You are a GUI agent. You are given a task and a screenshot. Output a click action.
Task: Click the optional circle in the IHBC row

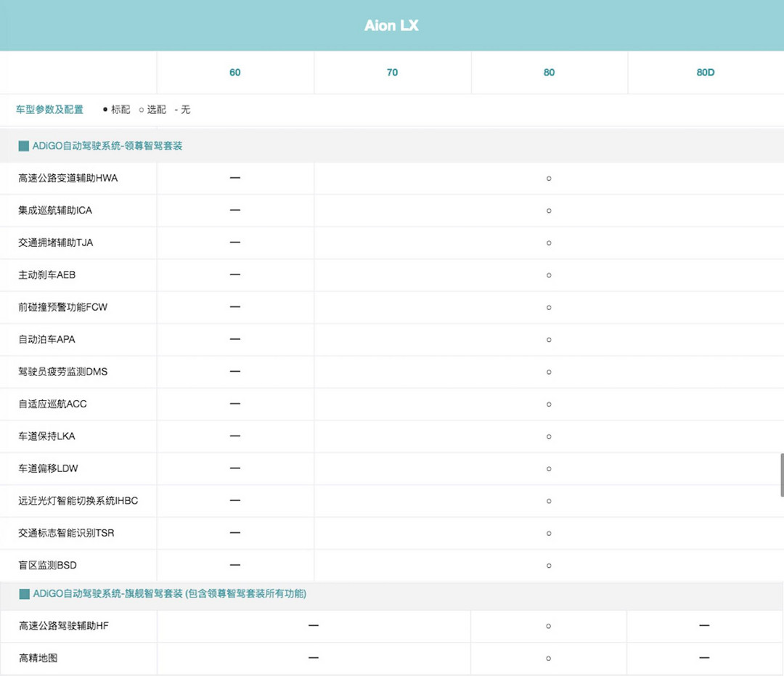pos(549,501)
